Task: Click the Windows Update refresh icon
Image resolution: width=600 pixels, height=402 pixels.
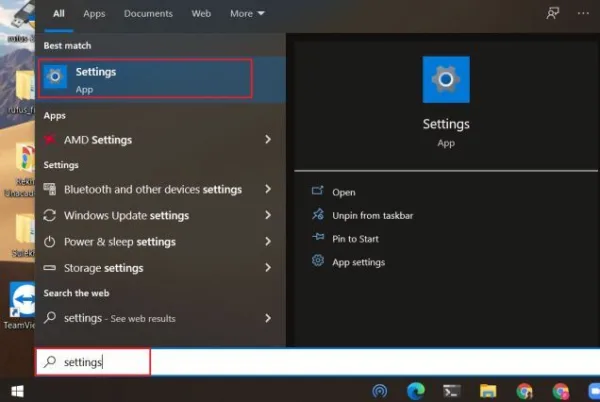Action: (x=50, y=215)
